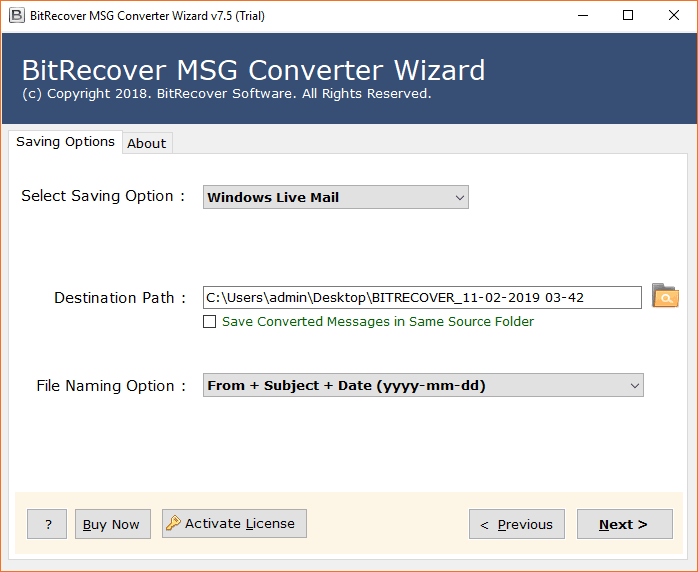Close the MSG Converter Wizard window
Viewport: 698px width, 572px height.
point(673,15)
